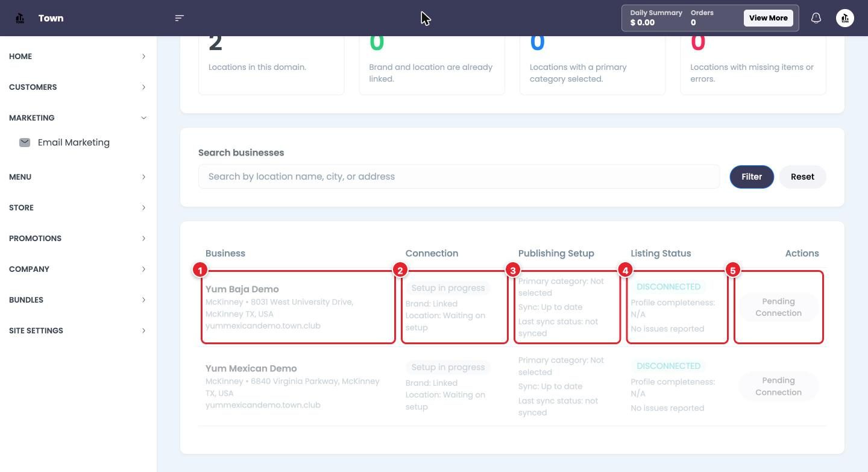Image resolution: width=868 pixels, height=472 pixels.
Task: Click the Daily Summary amount $ 0.00
Action: coord(643,22)
